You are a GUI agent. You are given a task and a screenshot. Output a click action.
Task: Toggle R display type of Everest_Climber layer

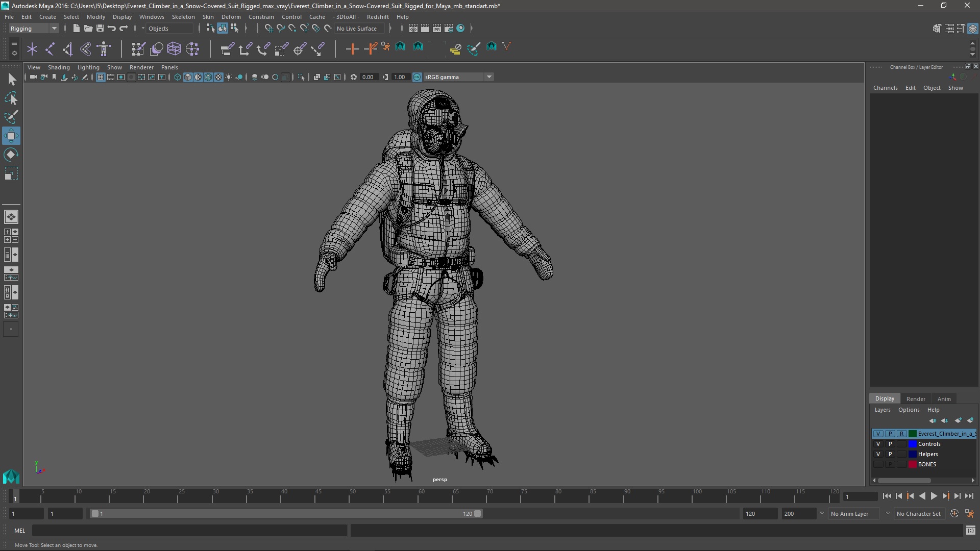[902, 434]
